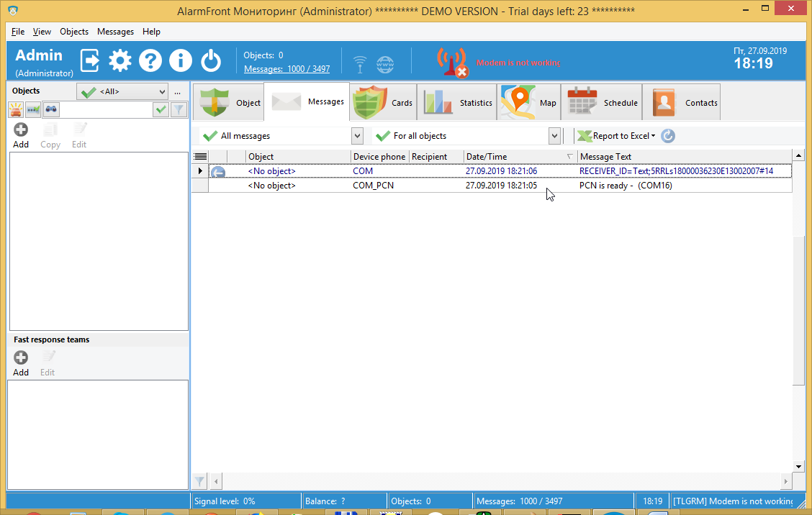The image size is (812, 515).
Task: Click the binoculars search icon in Objects panel
Action: (50, 109)
